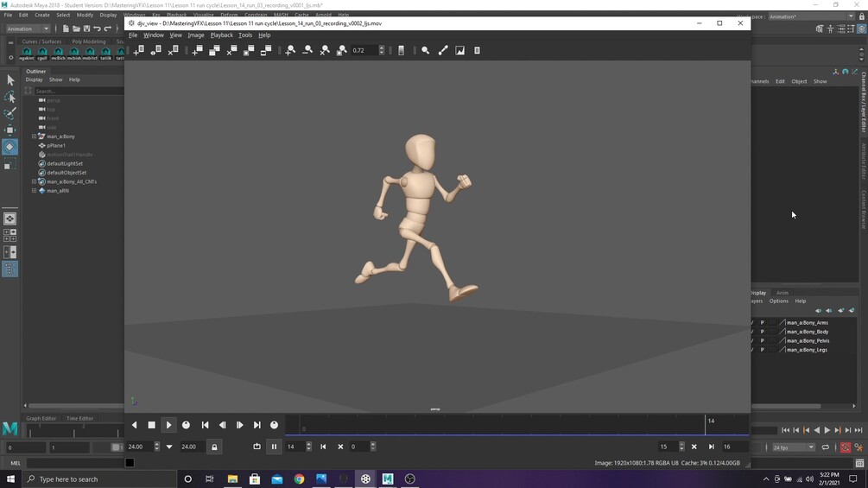Toggle the playback loop mode button

pos(257,447)
